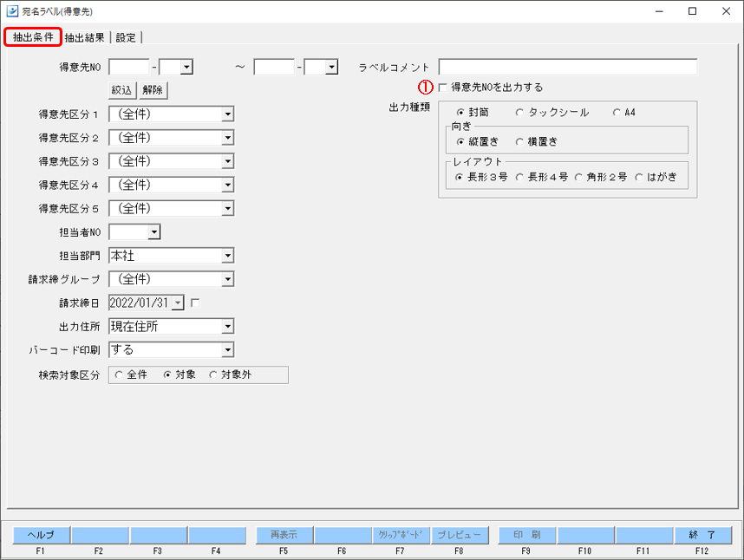Screen dimensions: 744x560
Task: Expand the 担当部門 dropdown showing 本社
Action: [x=228, y=256]
